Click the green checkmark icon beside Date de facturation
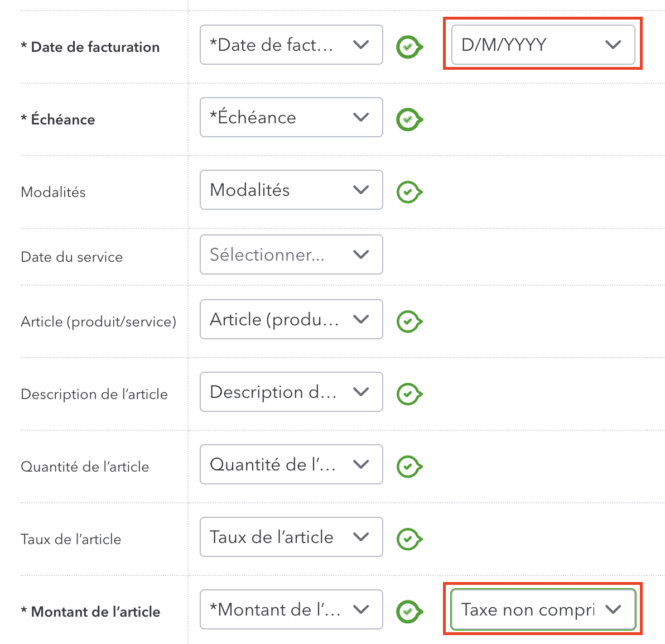Screen dimensions: 665x644 (409, 47)
